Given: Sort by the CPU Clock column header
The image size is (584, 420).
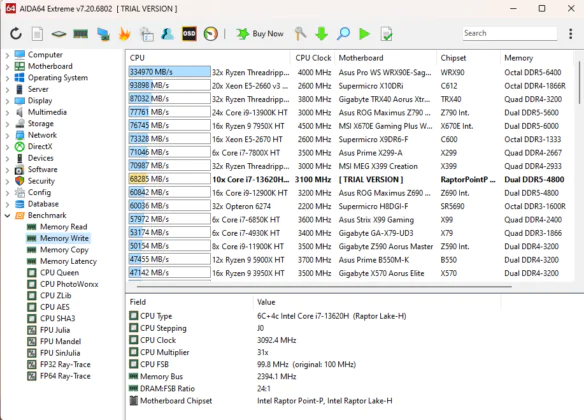Looking at the screenshot, I should point(313,58).
